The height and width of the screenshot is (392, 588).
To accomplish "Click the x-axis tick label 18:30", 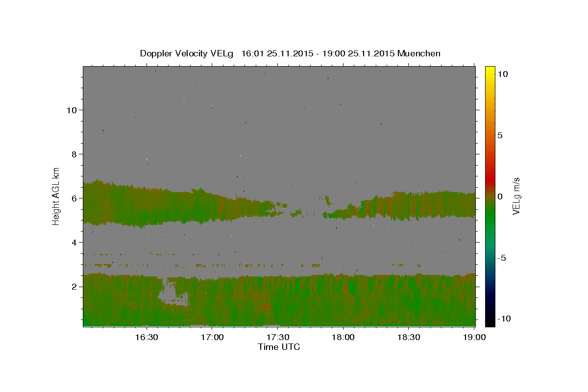I will pyautogui.click(x=409, y=337).
